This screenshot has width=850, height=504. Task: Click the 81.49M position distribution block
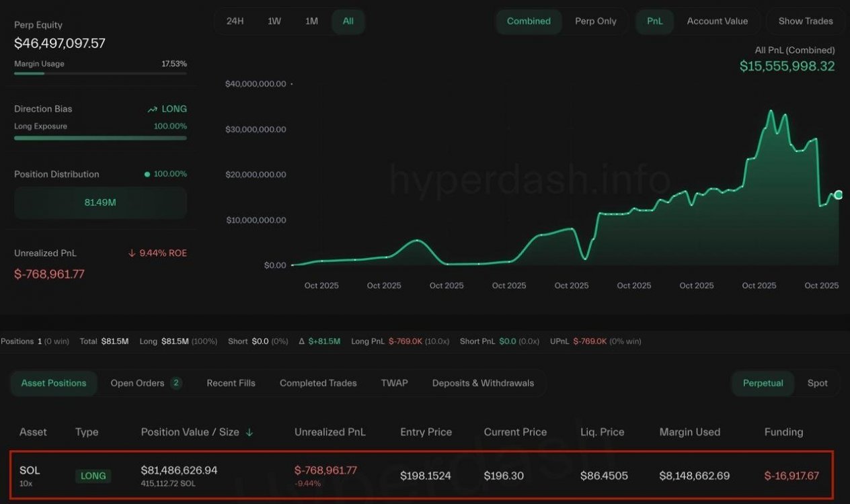point(100,202)
